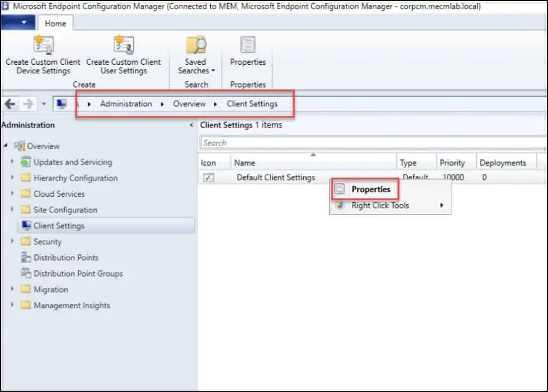Click Client Settings in the breadcrumb
Viewport: 548px width, 392px height.
tap(252, 104)
